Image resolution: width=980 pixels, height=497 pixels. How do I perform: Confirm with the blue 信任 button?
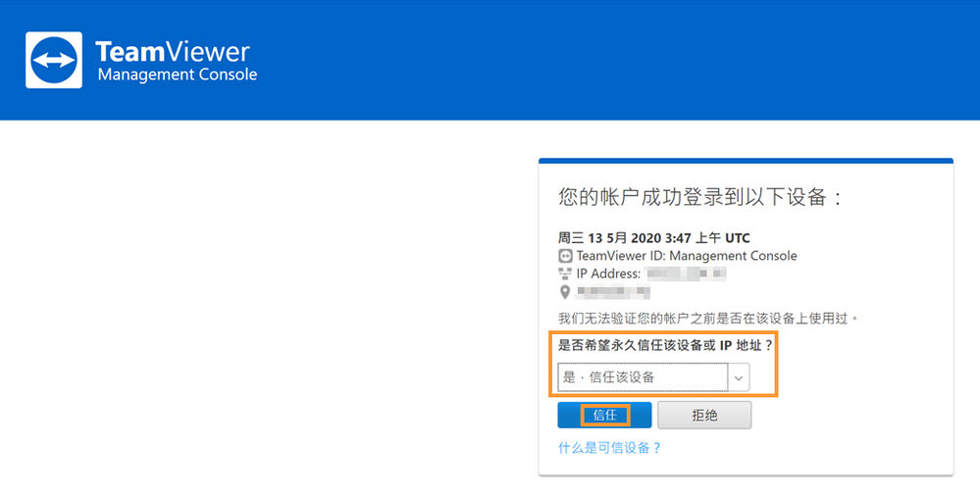604,416
